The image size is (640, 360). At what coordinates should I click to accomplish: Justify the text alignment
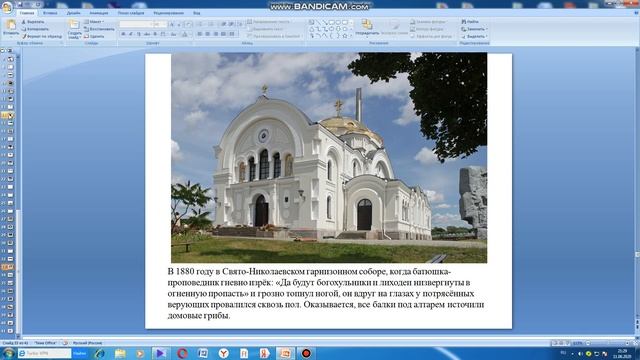coord(223,34)
